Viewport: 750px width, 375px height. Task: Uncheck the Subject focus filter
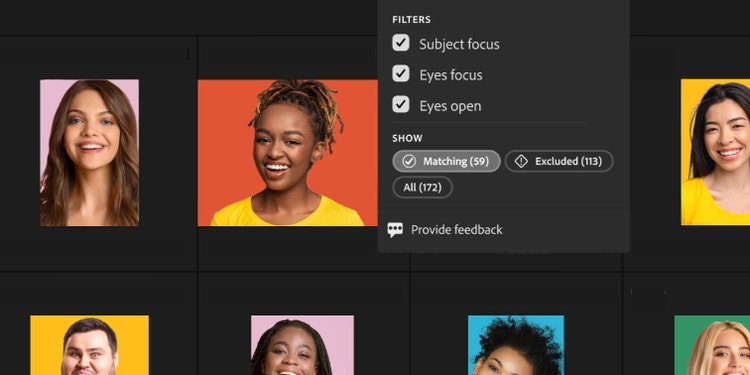[x=401, y=43]
